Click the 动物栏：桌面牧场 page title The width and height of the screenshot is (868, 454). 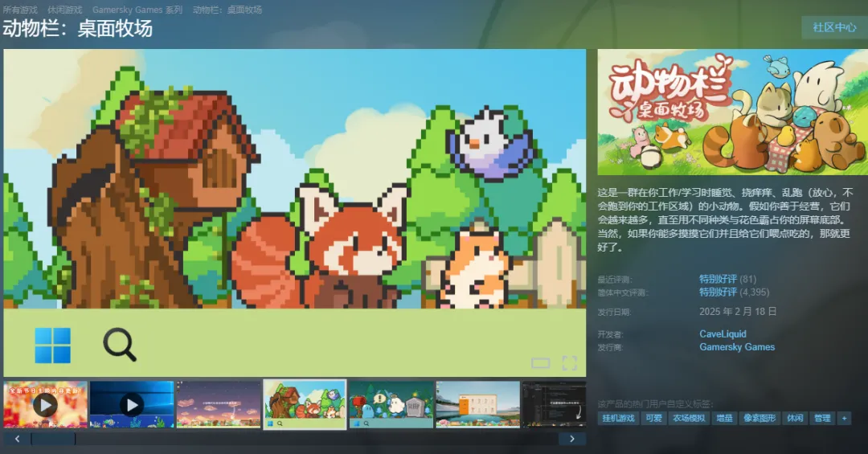pos(77,29)
